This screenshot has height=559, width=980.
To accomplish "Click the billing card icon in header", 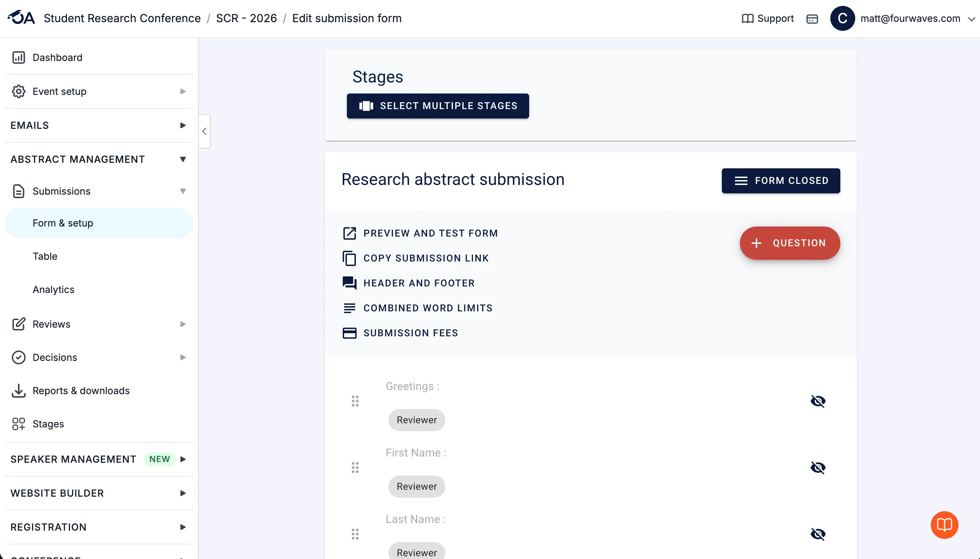I will (x=812, y=19).
